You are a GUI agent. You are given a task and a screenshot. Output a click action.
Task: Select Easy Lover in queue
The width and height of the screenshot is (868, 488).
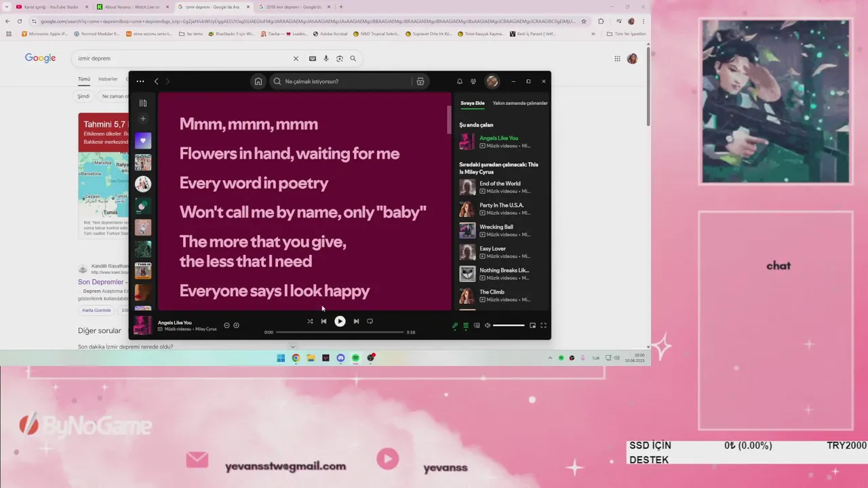(x=500, y=252)
